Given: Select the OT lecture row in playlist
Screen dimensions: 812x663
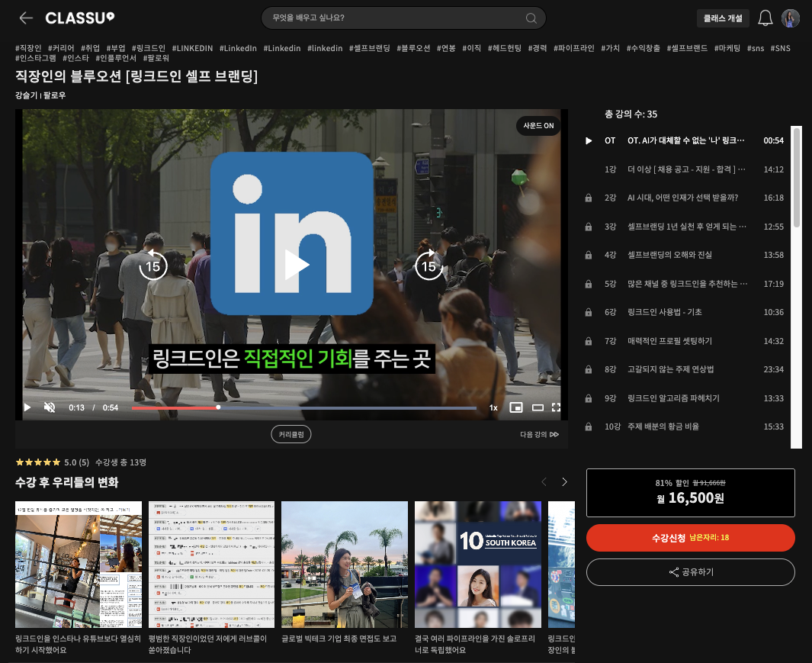Looking at the screenshot, I should (x=685, y=140).
